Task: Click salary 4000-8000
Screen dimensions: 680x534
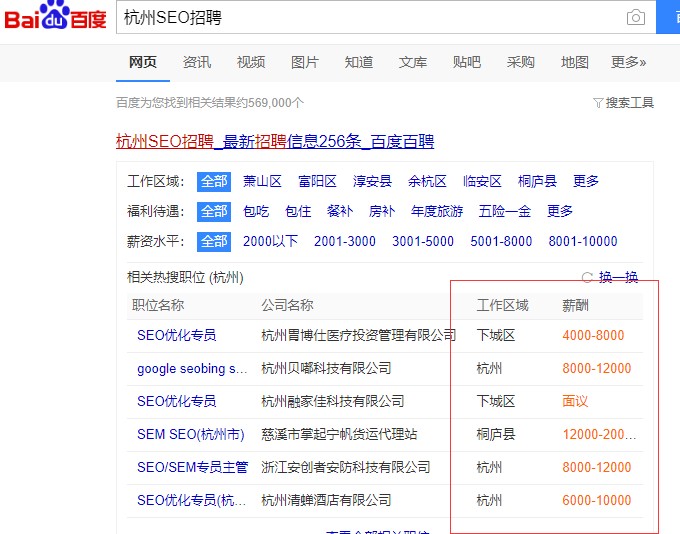Action: [x=593, y=335]
